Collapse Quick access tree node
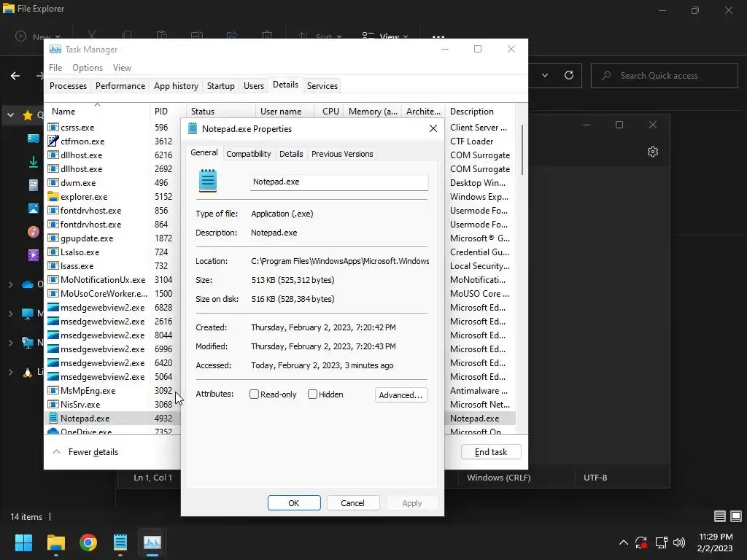Image resolution: width=747 pixels, height=560 pixels. click(x=10, y=115)
